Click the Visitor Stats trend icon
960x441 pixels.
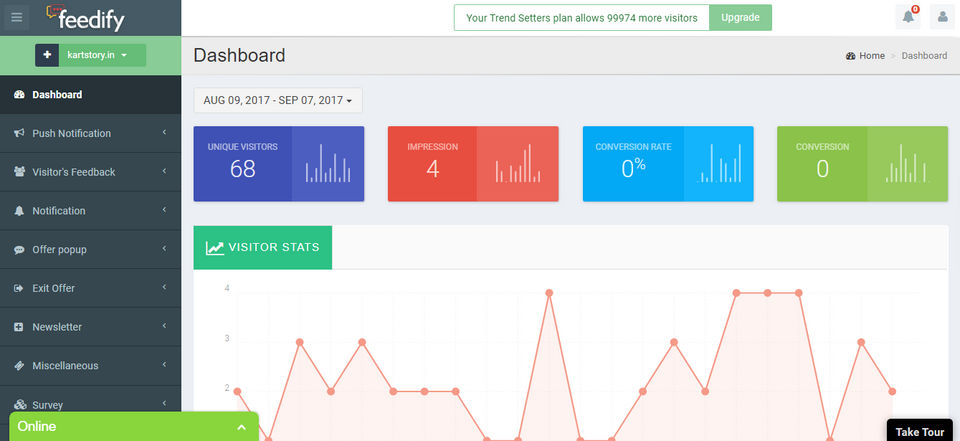(x=215, y=247)
